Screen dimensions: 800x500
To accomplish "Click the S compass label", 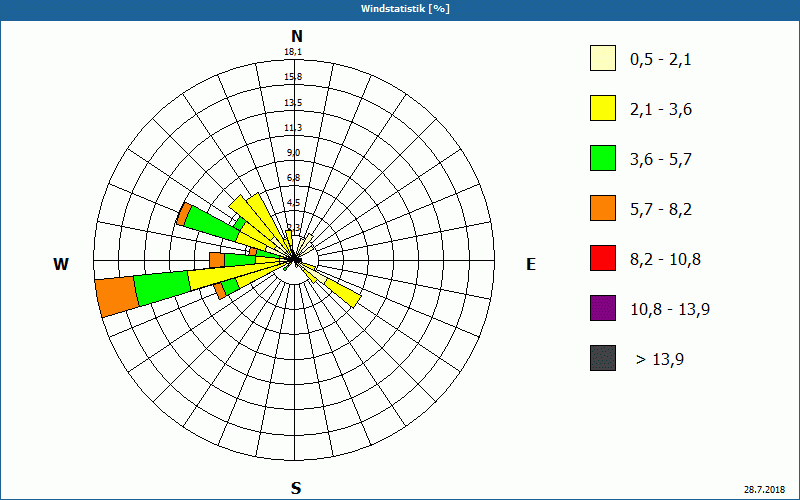I will (x=296, y=488).
